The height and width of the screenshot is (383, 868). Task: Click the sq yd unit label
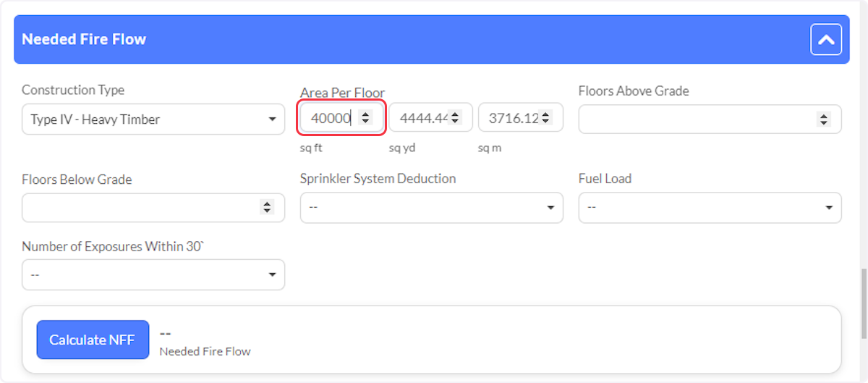(402, 148)
